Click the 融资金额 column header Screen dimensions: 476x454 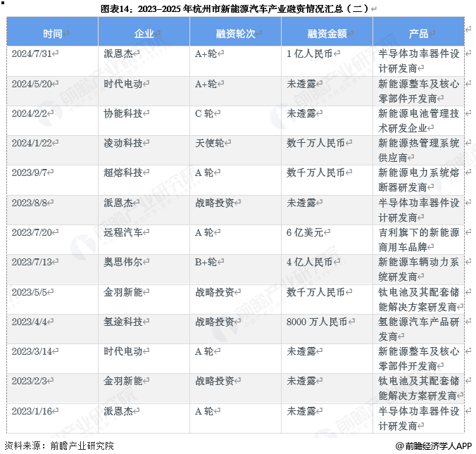[x=327, y=33]
